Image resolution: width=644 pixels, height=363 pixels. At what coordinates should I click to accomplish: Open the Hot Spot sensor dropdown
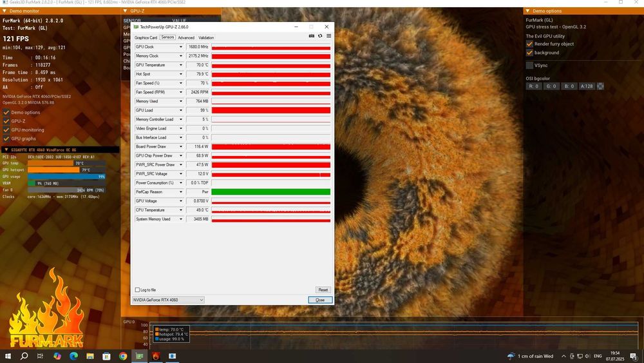pyautogui.click(x=181, y=74)
